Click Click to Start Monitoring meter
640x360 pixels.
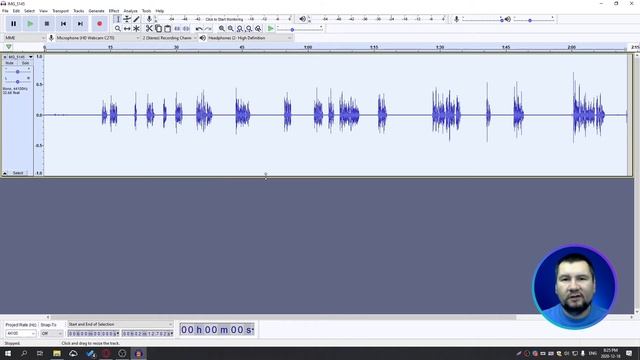click(x=224, y=19)
